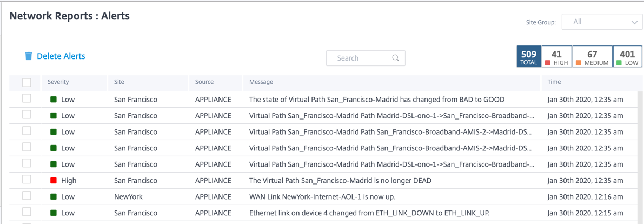Click APPLIANCE source in the NewYork row

coord(213,196)
